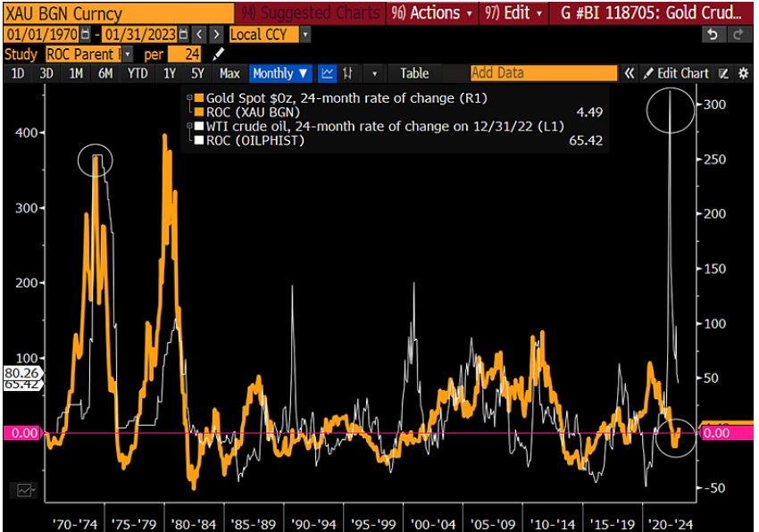Open chart settings via gear icon

tap(745, 73)
